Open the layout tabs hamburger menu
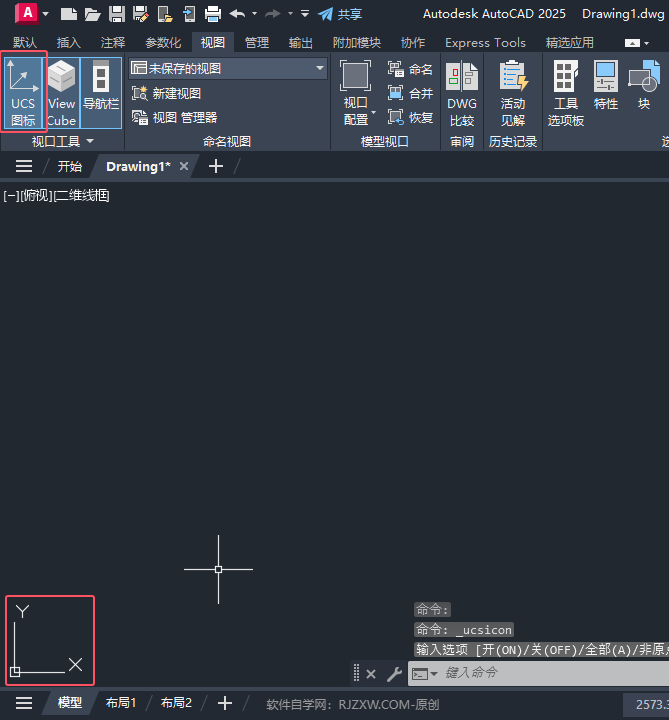This screenshot has height=720, width=669. tap(24, 703)
